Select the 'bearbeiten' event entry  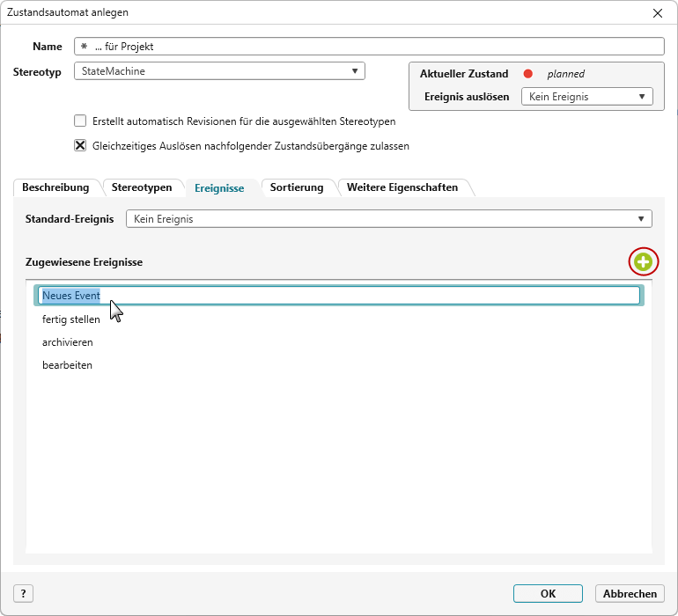(67, 365)
